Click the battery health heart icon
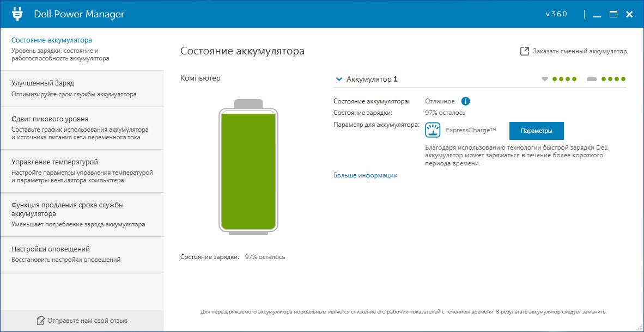 pos(545,79)
